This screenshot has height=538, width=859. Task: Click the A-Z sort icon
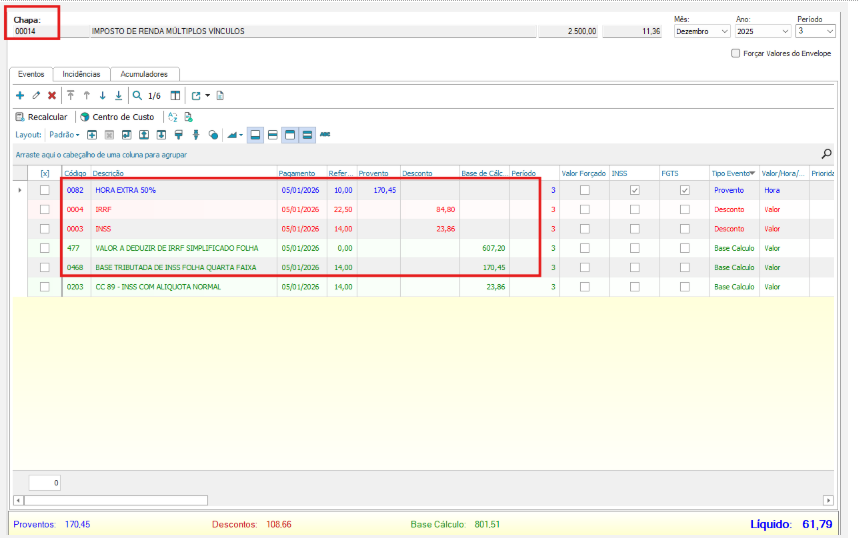click(x=173, y=117)
